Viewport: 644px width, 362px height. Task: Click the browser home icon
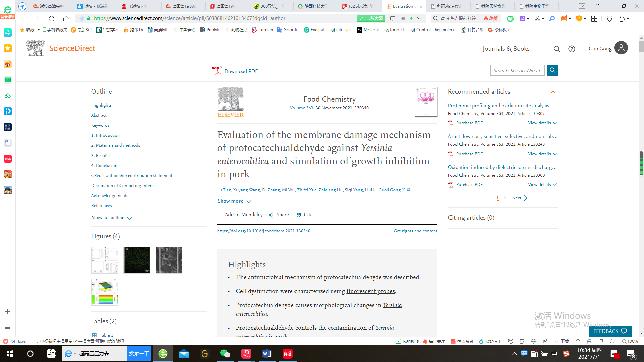66,19
